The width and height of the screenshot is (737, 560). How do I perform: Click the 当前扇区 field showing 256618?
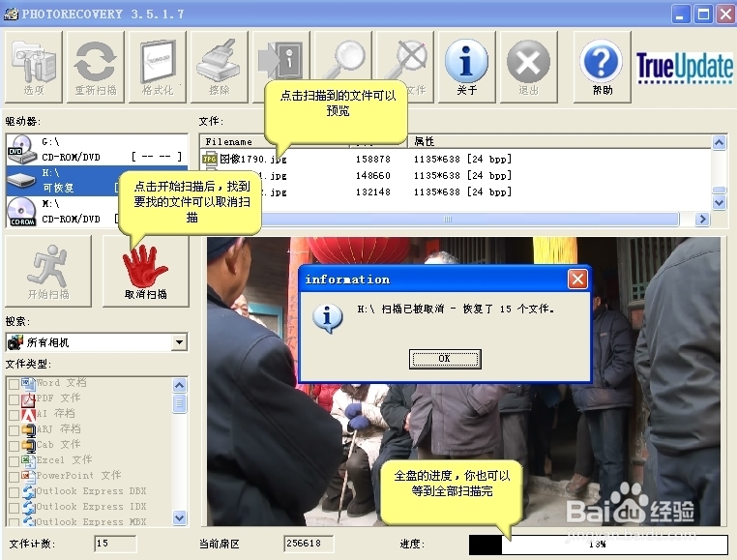[x=309, y=544]
